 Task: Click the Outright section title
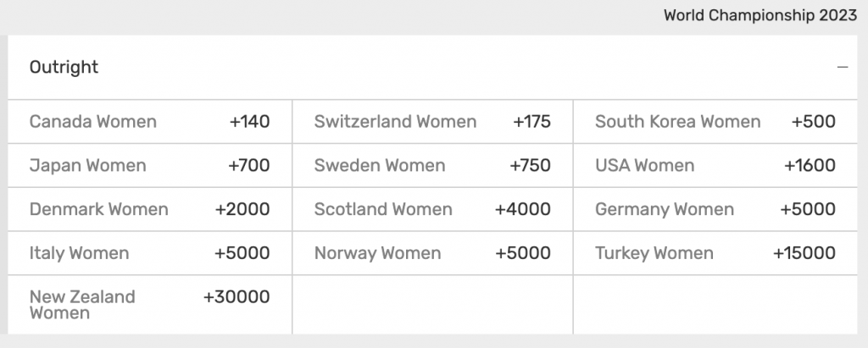coord(64,67)
